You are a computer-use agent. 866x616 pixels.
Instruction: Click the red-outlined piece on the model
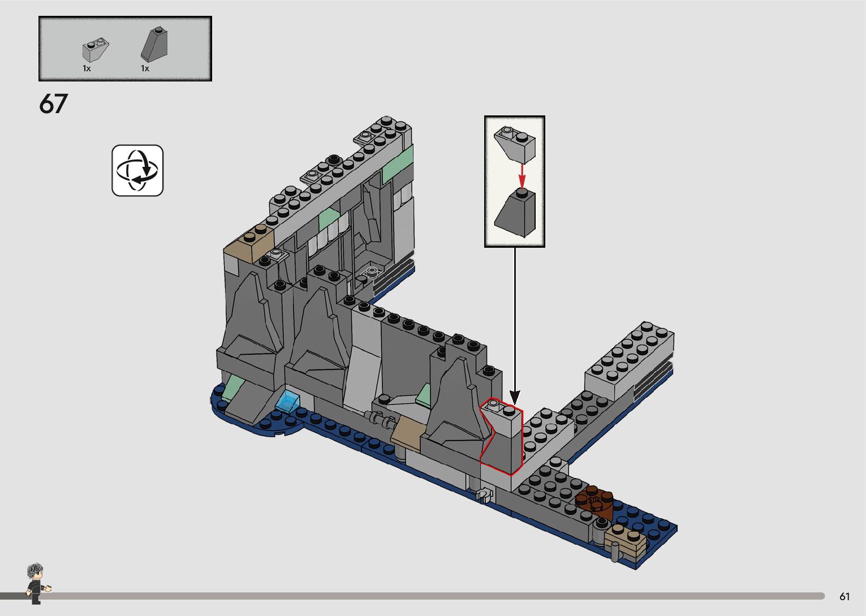pos(502,438)
